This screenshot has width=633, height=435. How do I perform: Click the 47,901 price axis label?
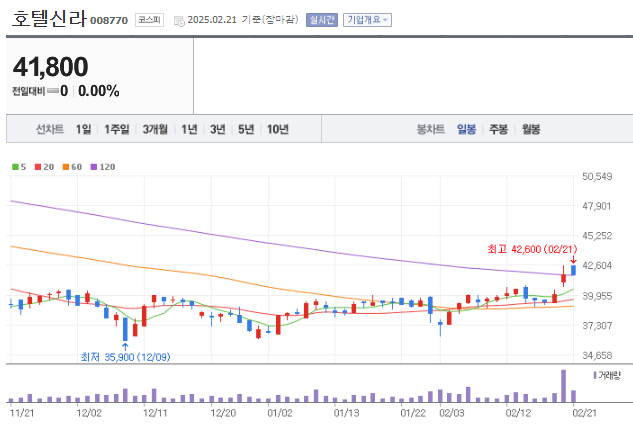pyautogui.click(x=597, y=206)
